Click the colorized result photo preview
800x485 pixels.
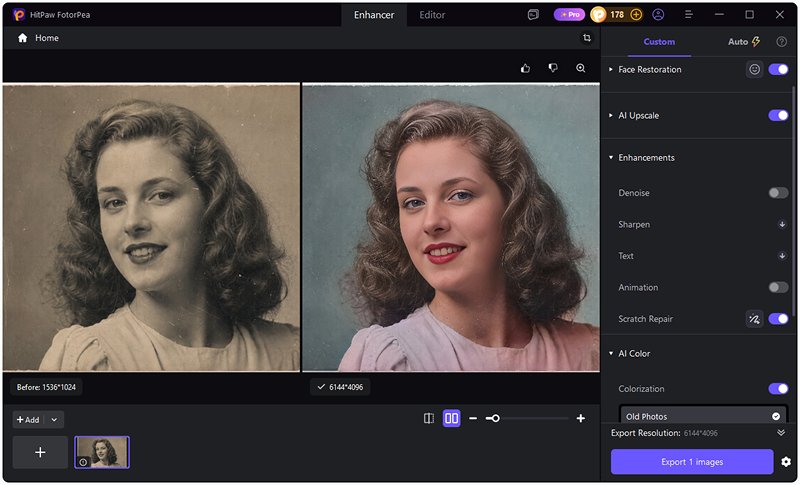(451, 227)
